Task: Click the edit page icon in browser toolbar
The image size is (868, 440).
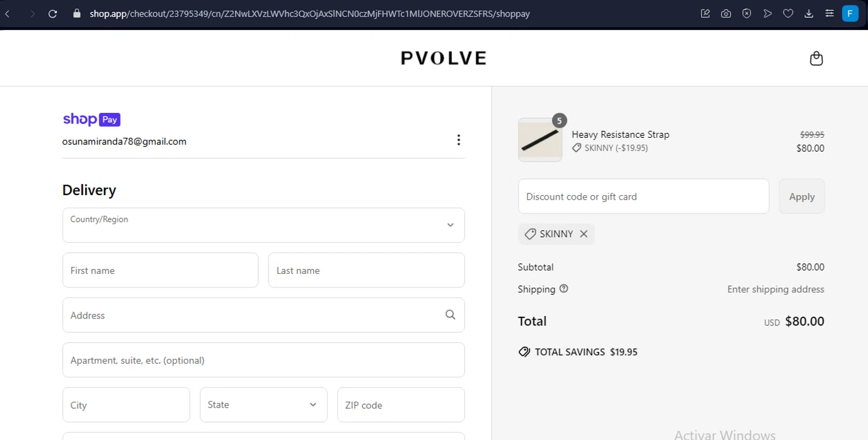Action: click(705, 13)
